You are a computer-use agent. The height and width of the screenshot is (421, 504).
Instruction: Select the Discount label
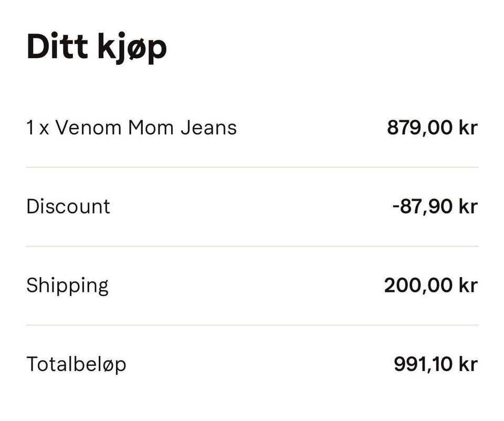pos(68,206)
